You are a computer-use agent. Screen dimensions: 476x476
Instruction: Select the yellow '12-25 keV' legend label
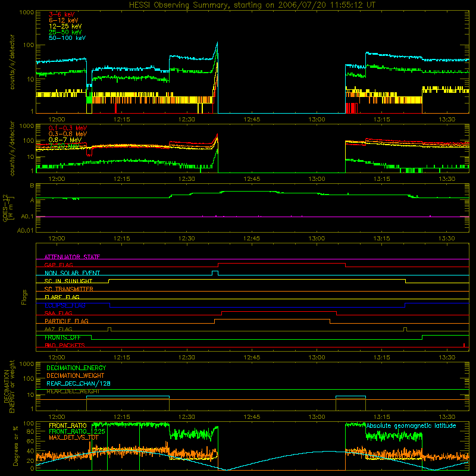click(65, 26)
